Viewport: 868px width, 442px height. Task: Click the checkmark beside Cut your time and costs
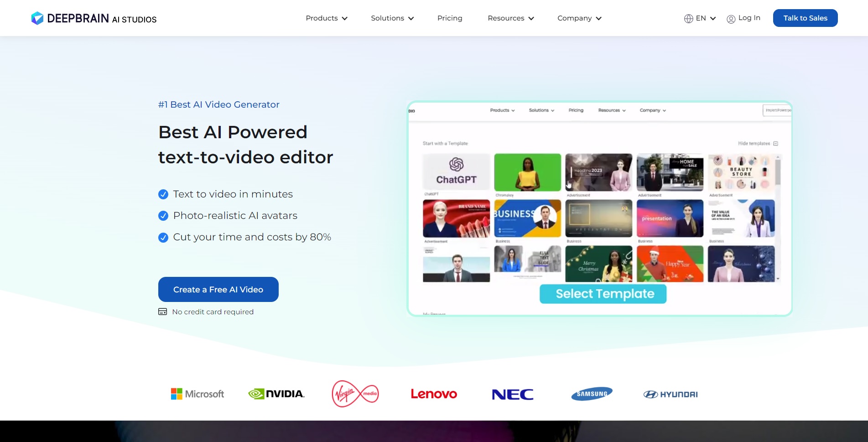[163, 237]
